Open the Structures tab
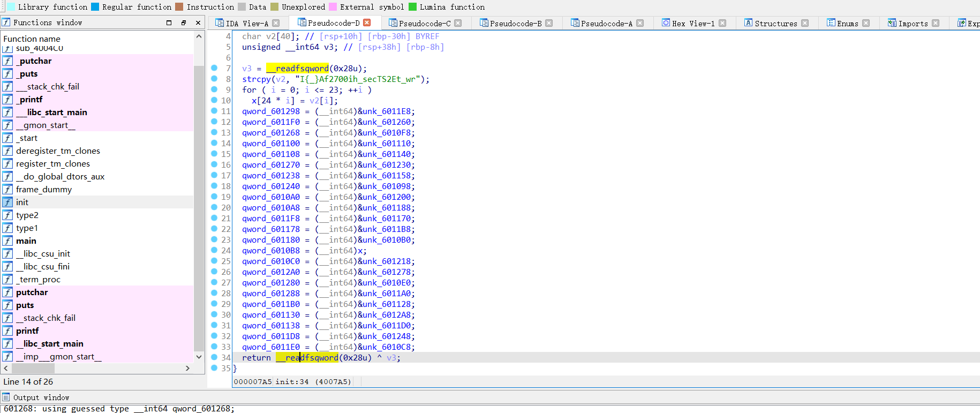The width and height of the screenshot is (980, 413). (x=776, y=23)
